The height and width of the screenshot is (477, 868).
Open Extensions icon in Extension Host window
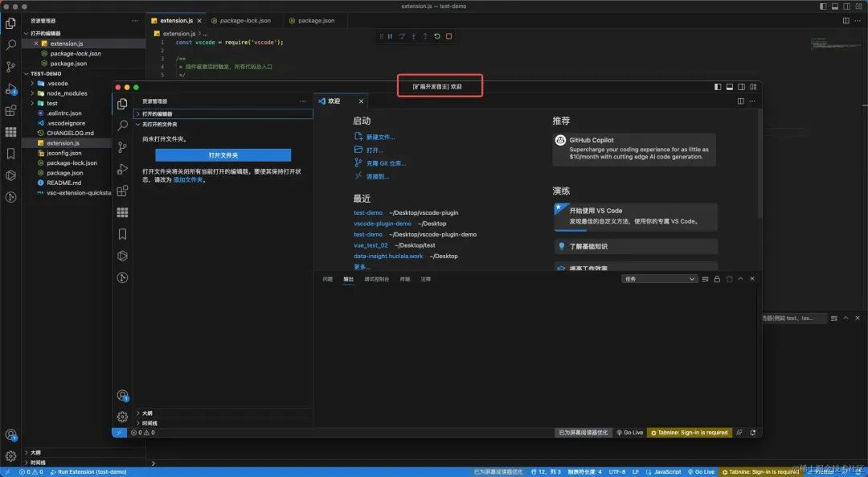pyautogui.click(x=122, y=191)
